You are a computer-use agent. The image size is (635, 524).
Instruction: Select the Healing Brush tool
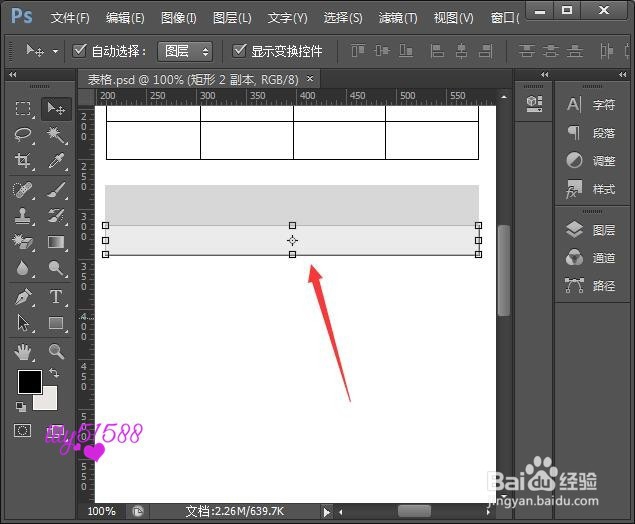point(22,190)
